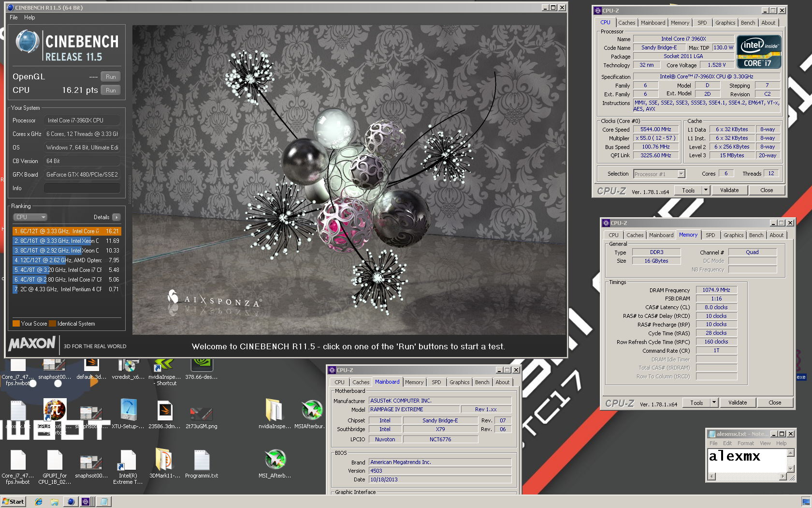Click Notepad horizontal scrollbar right arrow

783,477
